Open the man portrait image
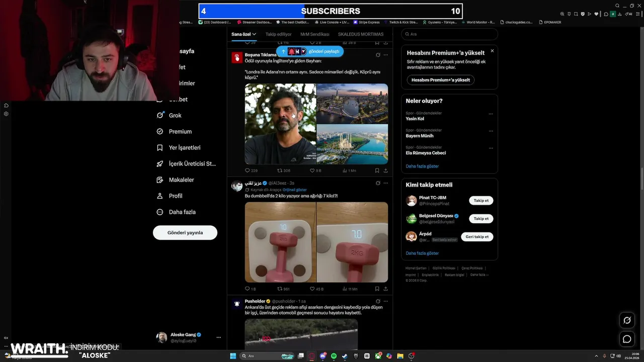Viewport: 644px width, 362px height. pos(281,124)
